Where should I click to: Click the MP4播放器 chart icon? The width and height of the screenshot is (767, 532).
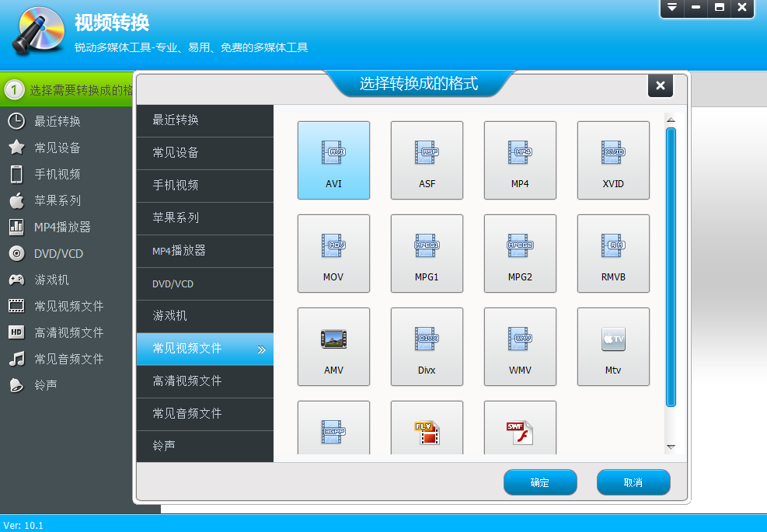pos(16,227)
